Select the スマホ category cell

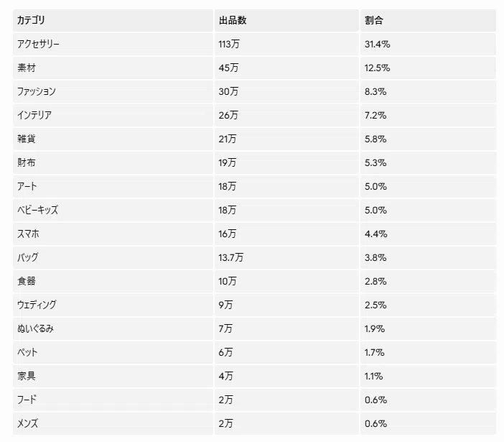[113, 234]
